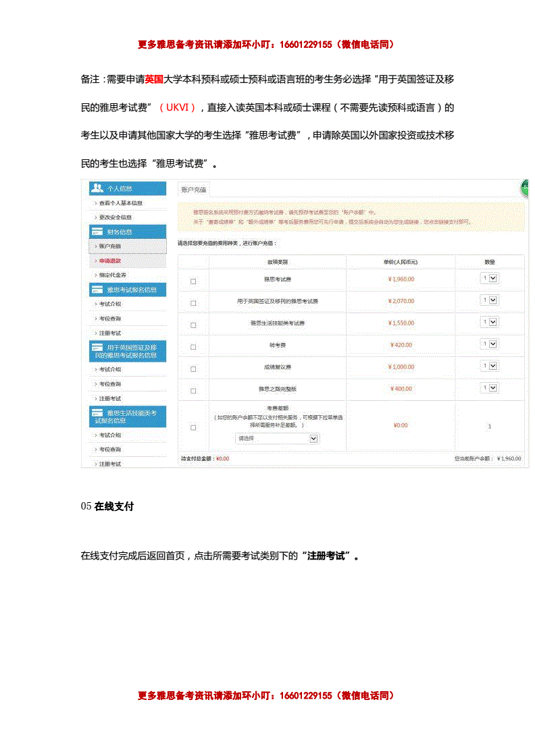The image size is (535, 756).
Task: Click 考位查询 under the UK visa section
Action: tap(110, 384)
